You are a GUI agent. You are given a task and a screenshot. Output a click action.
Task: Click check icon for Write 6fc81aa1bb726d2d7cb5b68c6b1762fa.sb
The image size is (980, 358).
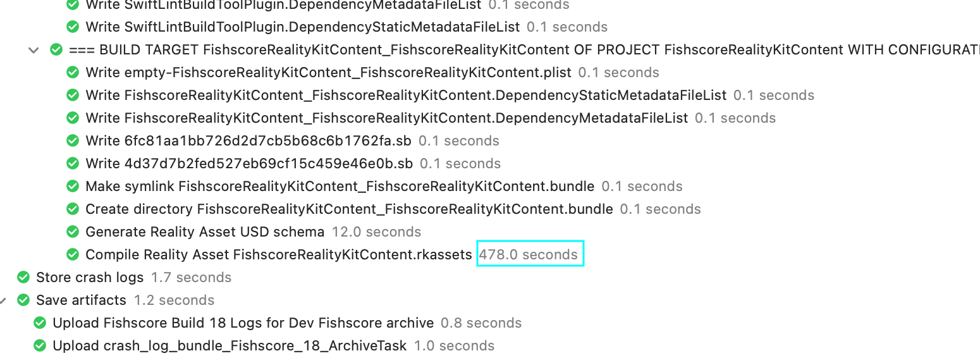73,140
